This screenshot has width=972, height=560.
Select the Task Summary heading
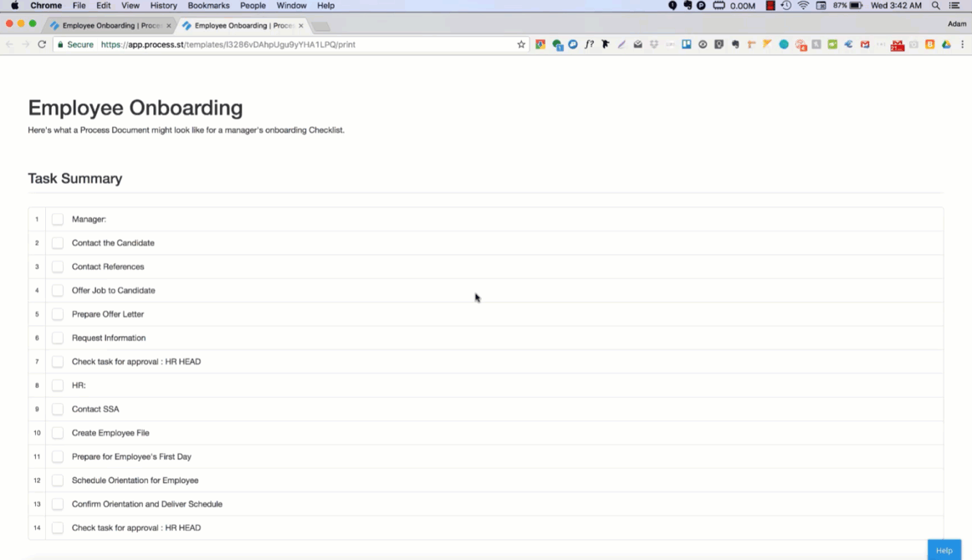click(x=75, y=178)
